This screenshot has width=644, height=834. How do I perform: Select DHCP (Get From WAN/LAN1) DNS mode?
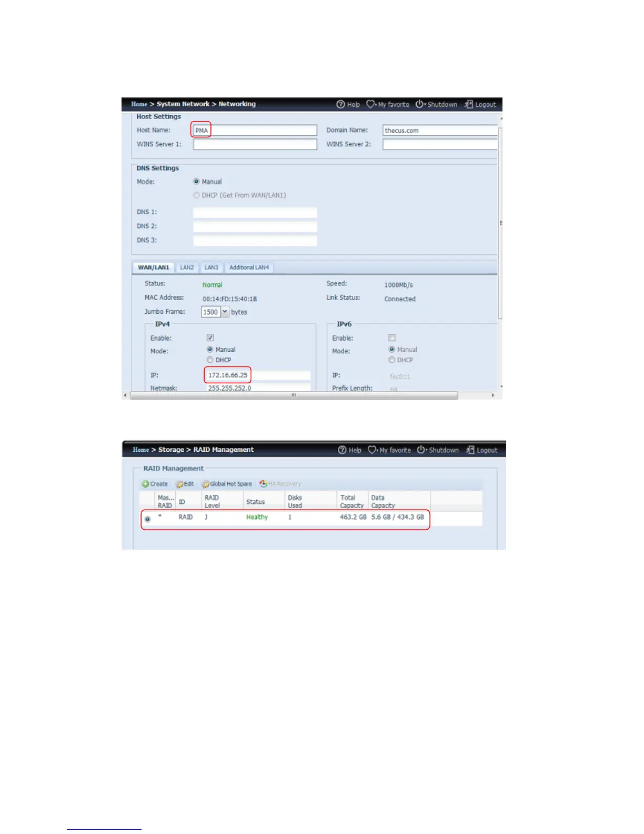(196, 195)
